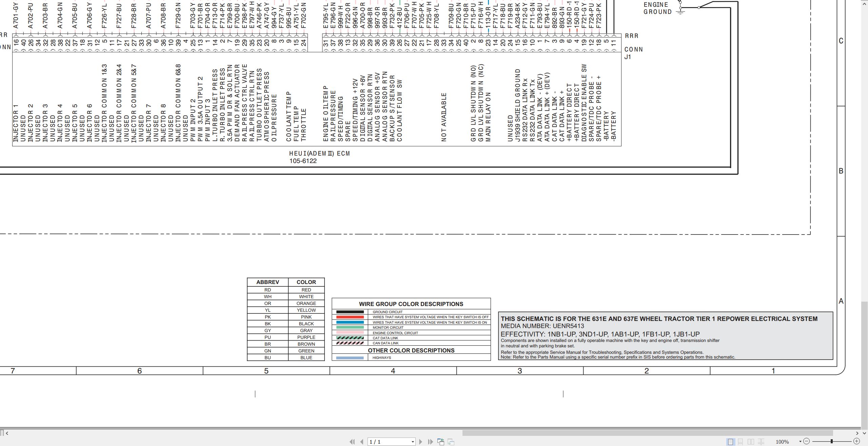Viewport: 868px width, 446px height.
Task: Click wire label E795-YL
Action: coord(325,16)
